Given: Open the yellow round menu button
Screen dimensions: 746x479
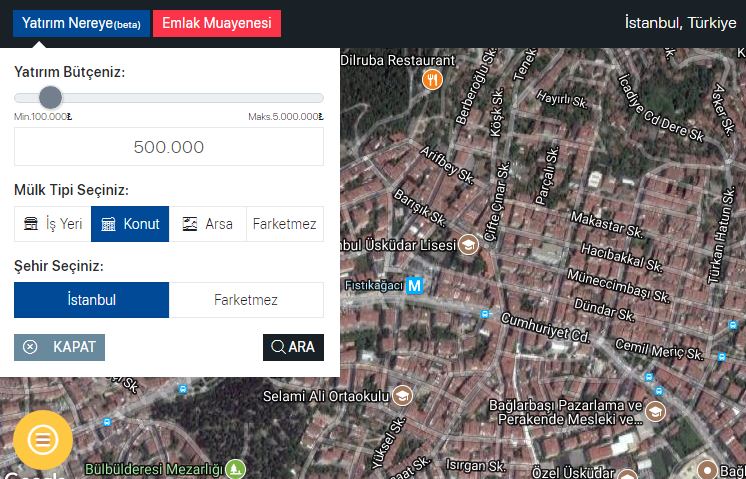Looking at the screenshot, I should 43,440.
